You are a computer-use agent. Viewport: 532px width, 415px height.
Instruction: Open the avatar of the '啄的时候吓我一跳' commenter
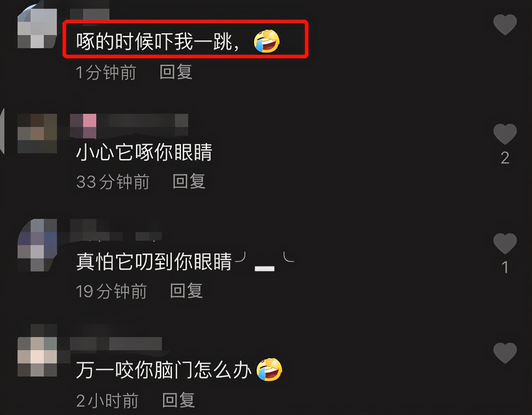(x=37, y=28)
